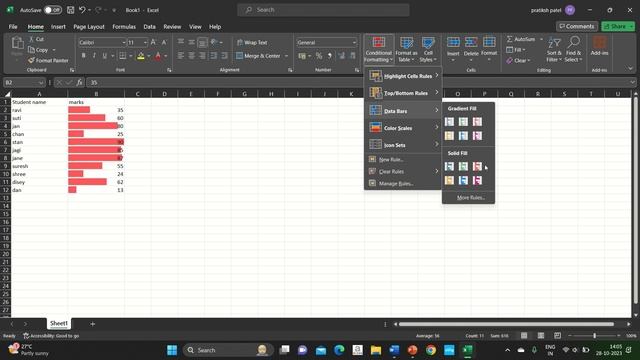Open the Page Layout ribbon tab
The height and width of the screenshot is (360, 640).
click(x=89, y=27)
